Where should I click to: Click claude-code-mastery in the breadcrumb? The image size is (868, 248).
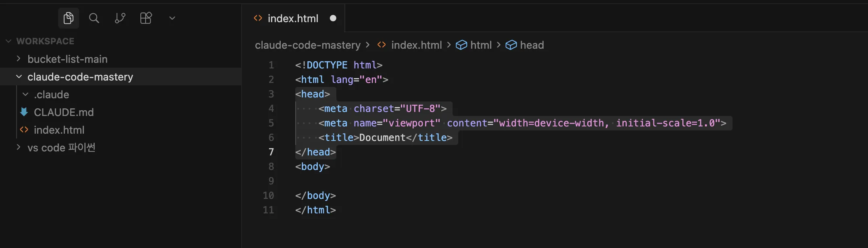307,45
